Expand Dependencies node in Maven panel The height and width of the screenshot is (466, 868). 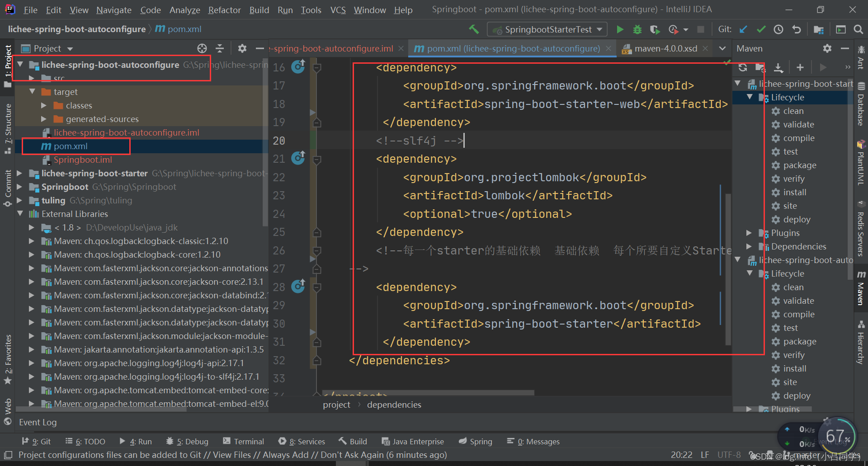pyautogui.click(x=749, y=246)
